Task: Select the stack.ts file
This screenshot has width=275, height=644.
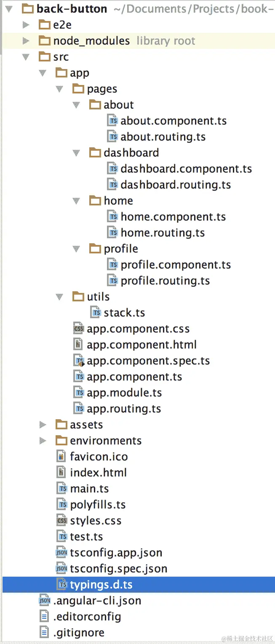Action: 124,313
